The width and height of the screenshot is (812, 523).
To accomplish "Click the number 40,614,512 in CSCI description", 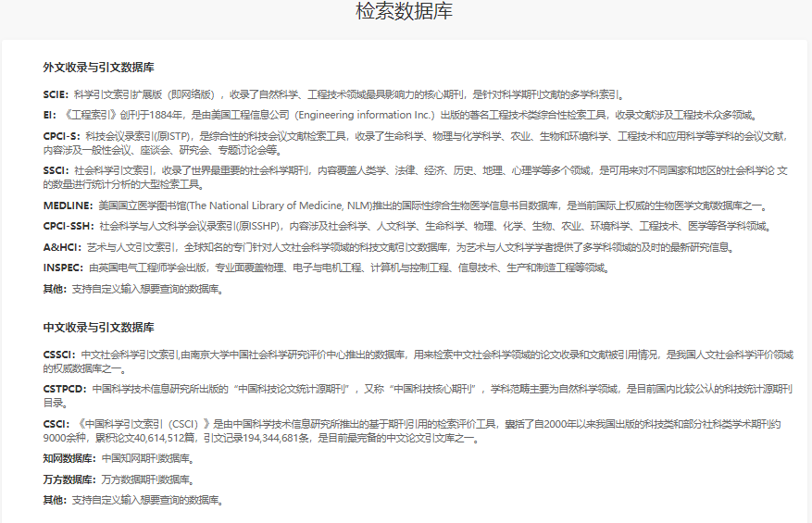I will point(159,438).
